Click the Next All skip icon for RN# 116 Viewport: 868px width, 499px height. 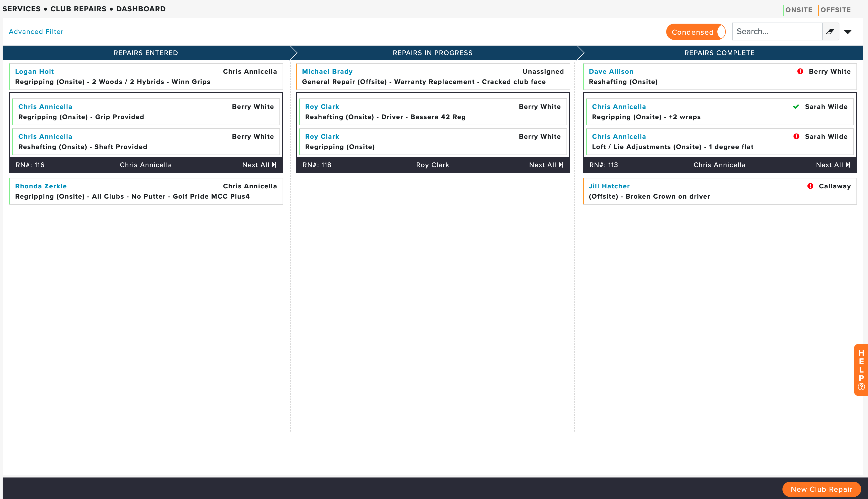coord(274,165)
